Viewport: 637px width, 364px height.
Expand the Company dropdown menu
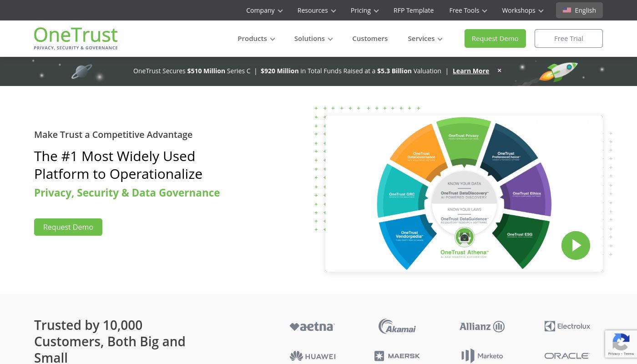click(x=264, y=10)
